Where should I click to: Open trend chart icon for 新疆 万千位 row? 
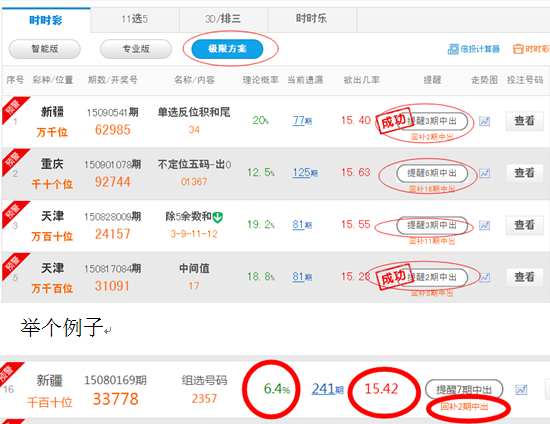(484, 121)
